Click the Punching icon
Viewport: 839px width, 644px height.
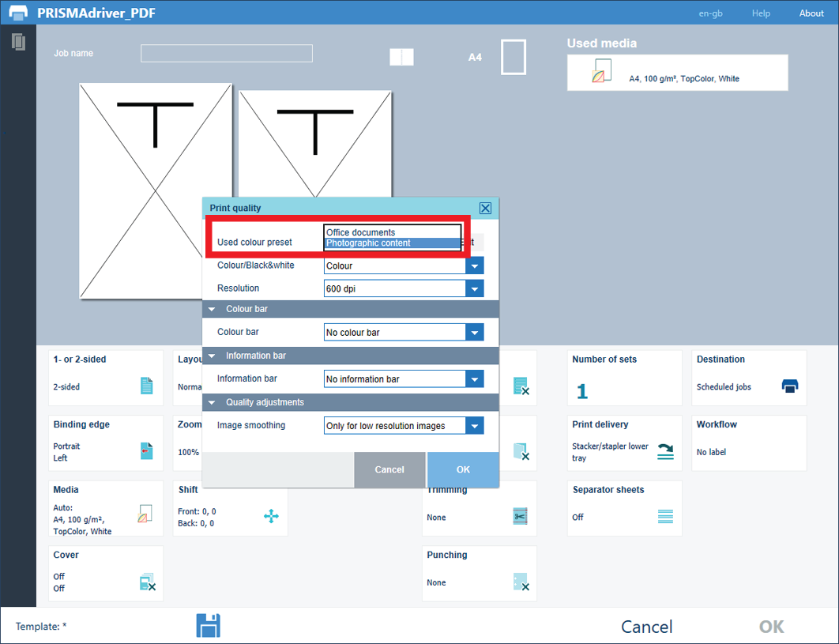[x=519, y=583]
